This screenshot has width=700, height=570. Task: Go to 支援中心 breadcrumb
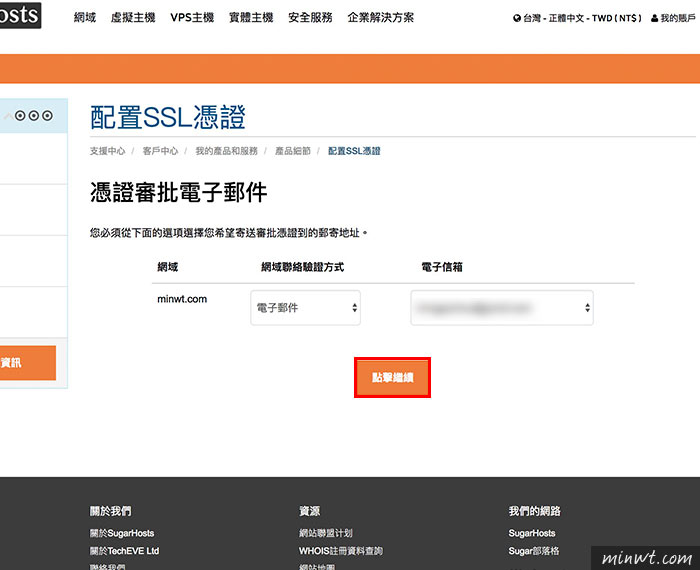[108, 151]
